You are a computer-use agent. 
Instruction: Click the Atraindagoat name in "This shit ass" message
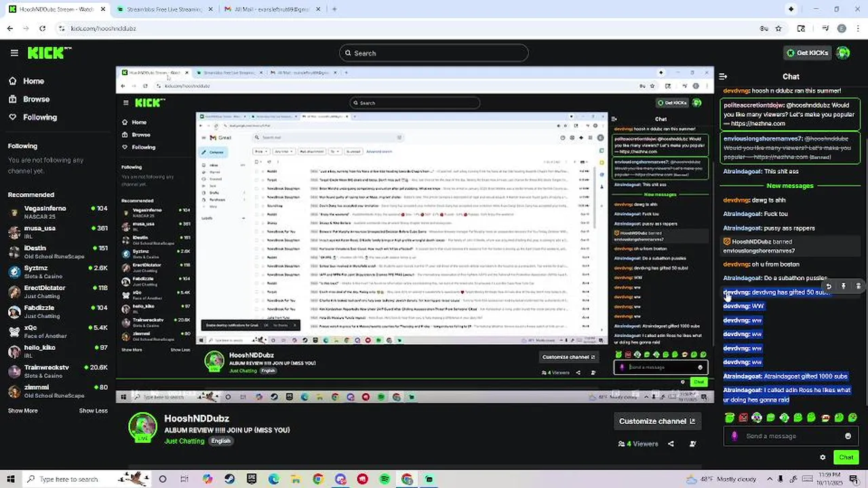(742, 171)
